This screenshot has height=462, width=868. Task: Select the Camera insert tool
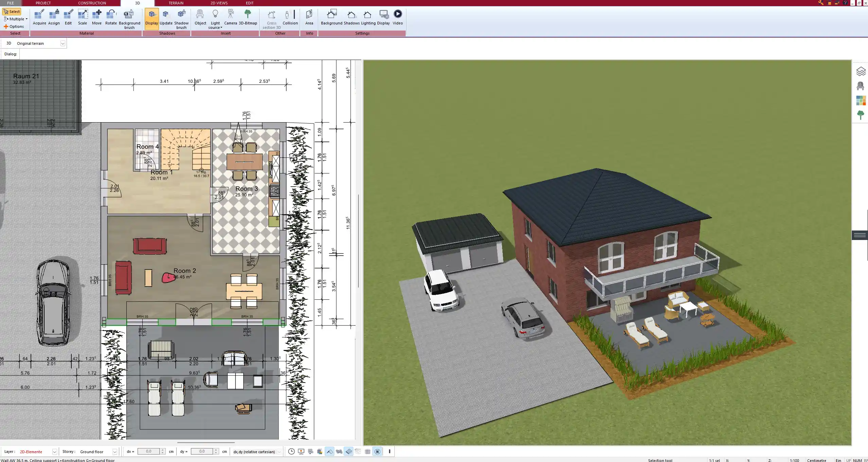coord(230,17)
